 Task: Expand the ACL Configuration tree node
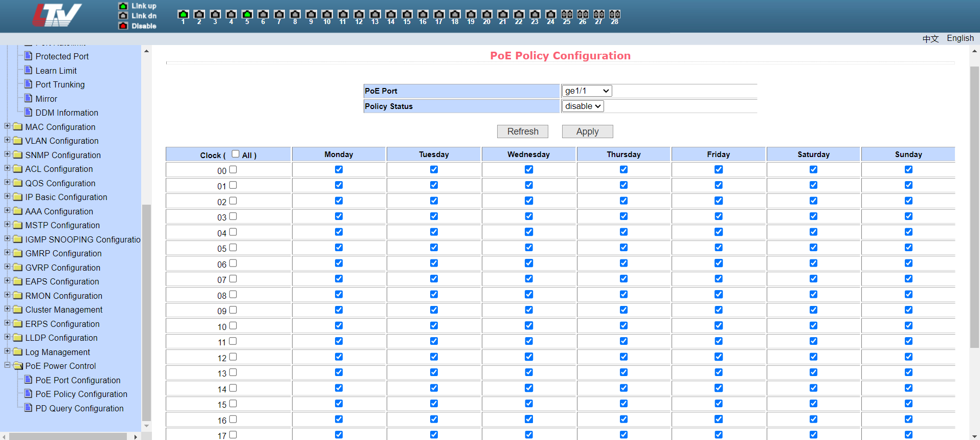tap(7, 168)
